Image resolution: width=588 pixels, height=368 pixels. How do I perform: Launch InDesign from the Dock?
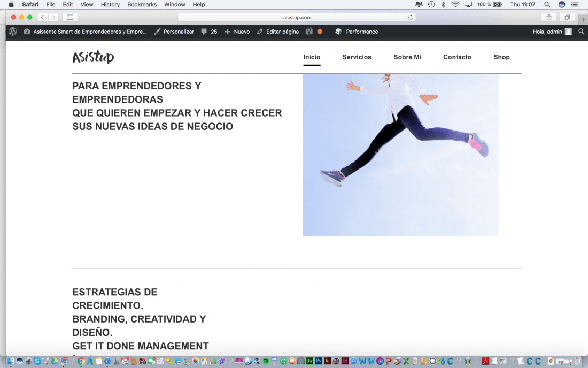[345, 361]
